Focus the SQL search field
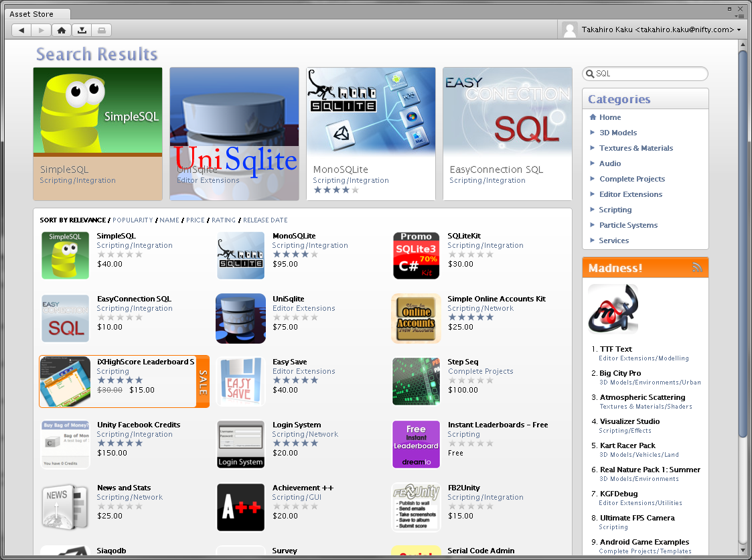Image resolution: width=752 pixels, height=560 pixels. (x=645, y=74)
